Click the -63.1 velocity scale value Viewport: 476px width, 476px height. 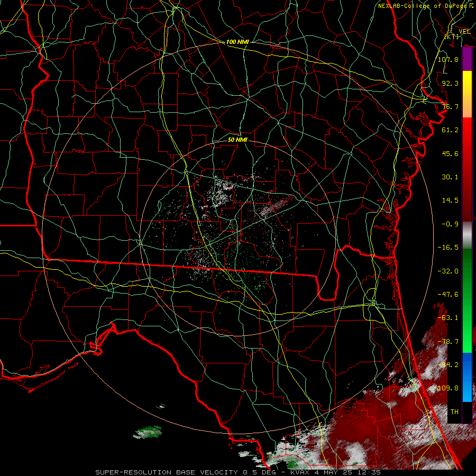[448, 318]
